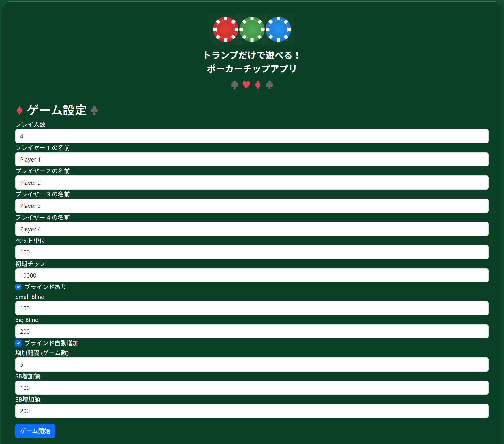Select the Big Blind amount field

click(252, 331)
